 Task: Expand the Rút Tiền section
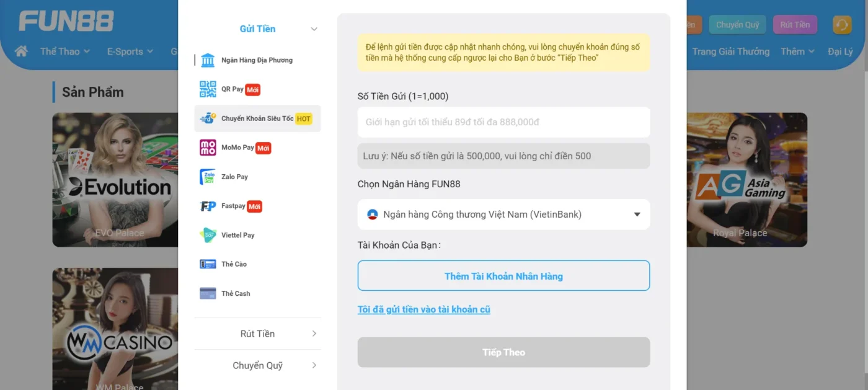[x=314, y=334]
